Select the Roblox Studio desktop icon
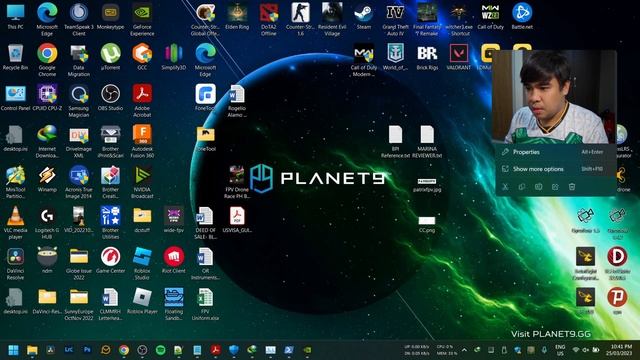Screen dimensions: 640x360 142,263
